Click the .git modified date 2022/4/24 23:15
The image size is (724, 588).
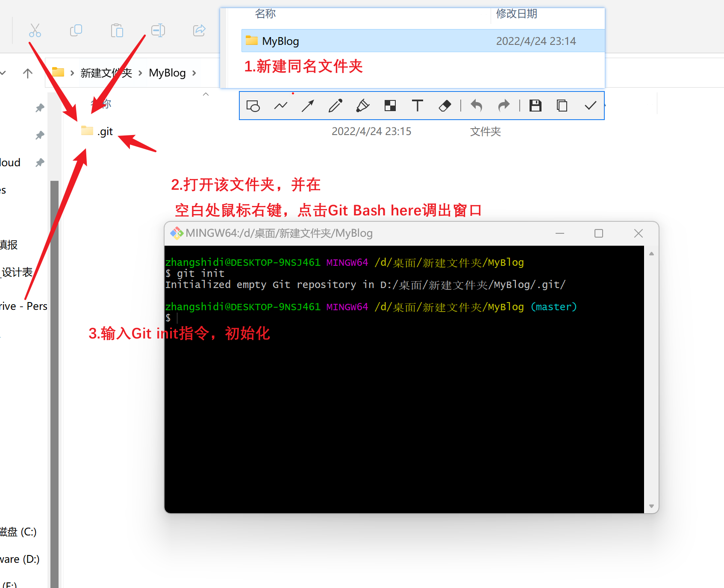point(371,131)
